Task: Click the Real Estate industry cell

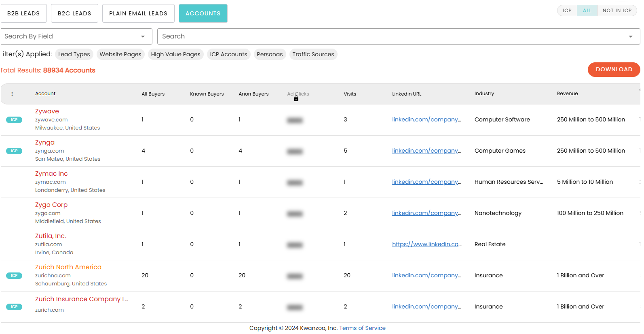Action: coord(490,244)
